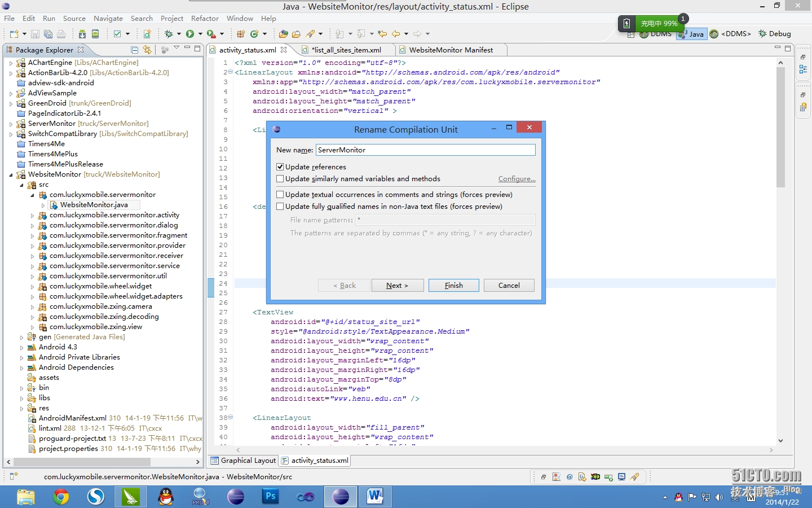Switch to the <DDMS> perspective

[x=730, y=34]
